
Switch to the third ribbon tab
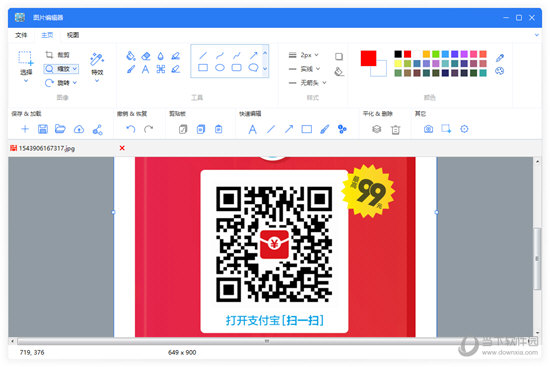pyautogui.click(x=73, y=35)
